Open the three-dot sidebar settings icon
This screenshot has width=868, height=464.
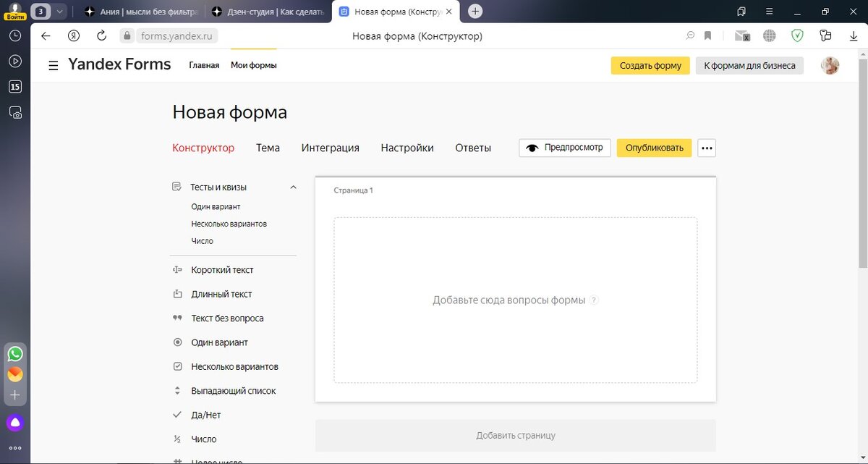tap(15, 448)
